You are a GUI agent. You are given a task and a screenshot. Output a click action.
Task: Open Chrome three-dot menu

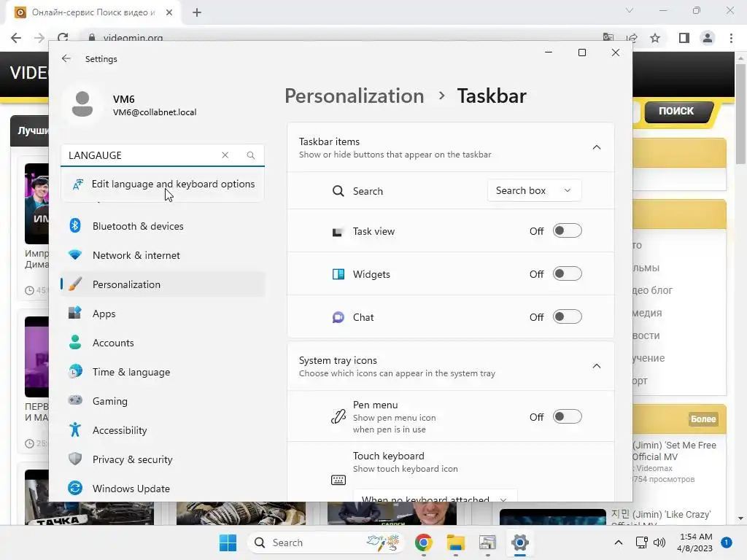click(731, 38)
